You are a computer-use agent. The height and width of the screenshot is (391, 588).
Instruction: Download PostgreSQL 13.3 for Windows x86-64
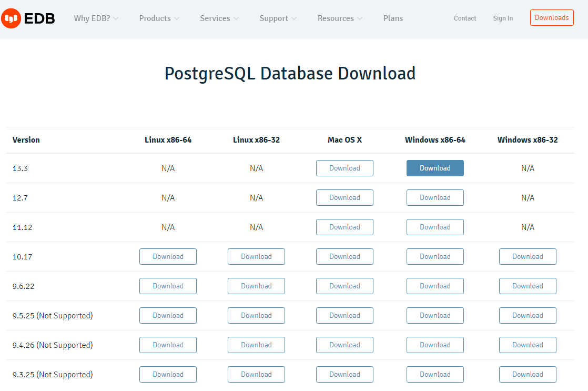coord(435,168)
